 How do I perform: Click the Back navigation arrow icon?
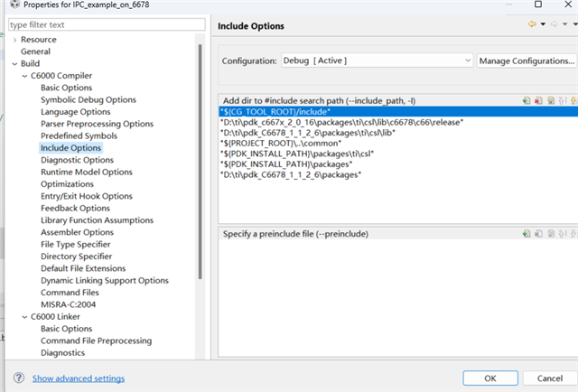[532, 24]
